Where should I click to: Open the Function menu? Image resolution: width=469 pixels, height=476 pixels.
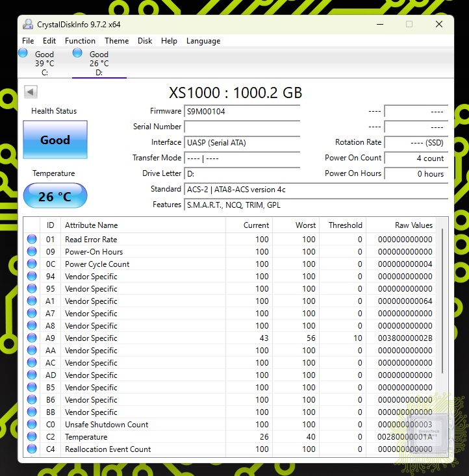click(80, 41)
